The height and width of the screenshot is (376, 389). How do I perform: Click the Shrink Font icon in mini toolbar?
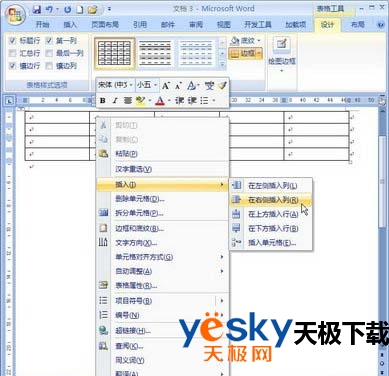[x=178, y=86]
